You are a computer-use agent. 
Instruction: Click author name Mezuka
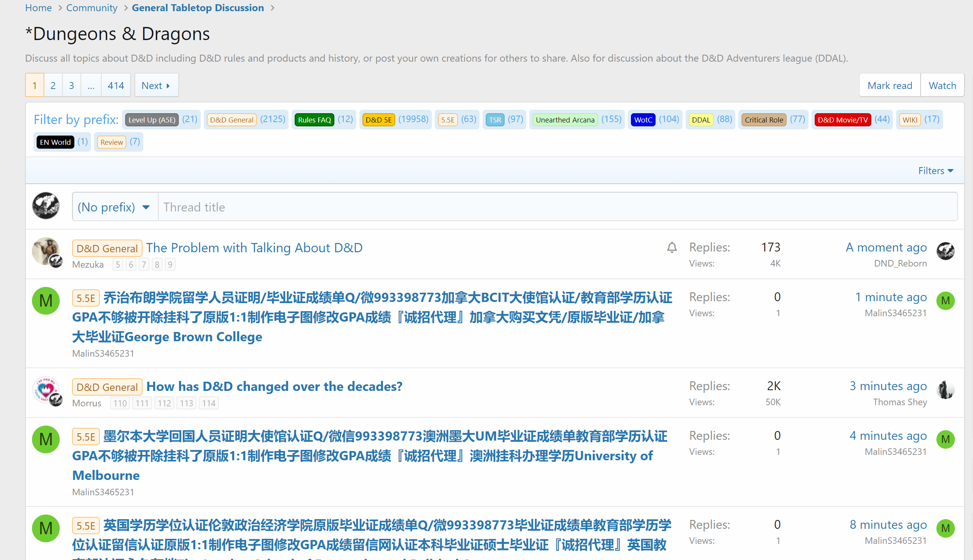[88, 265]
